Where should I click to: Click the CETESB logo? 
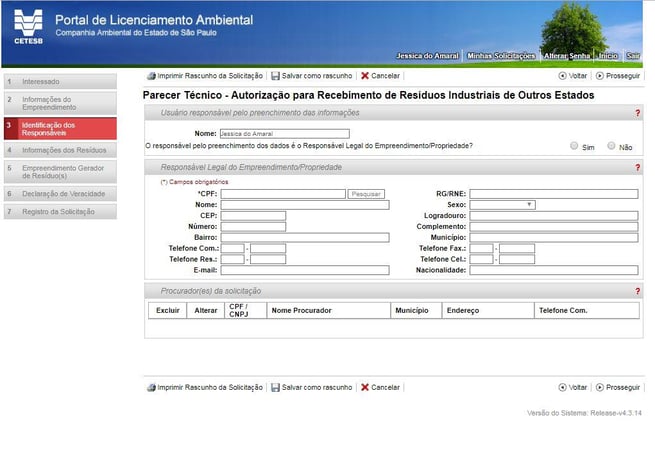(x=28, y=27)
